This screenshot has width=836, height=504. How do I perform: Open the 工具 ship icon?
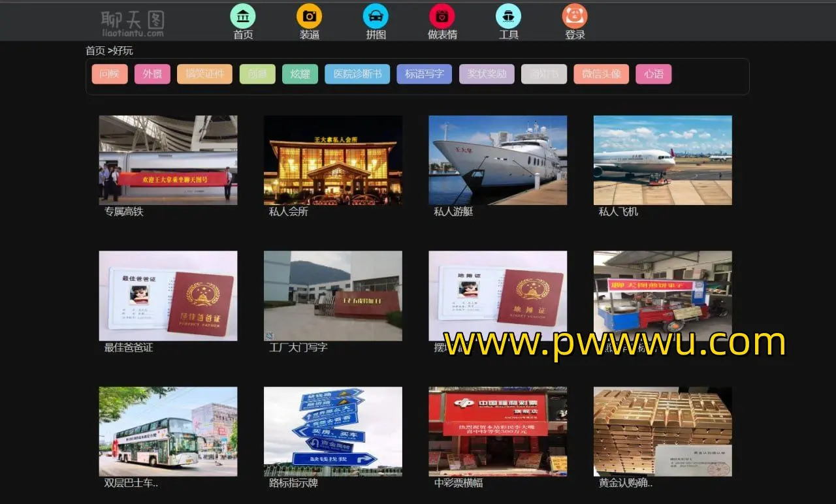coord(508,16)
